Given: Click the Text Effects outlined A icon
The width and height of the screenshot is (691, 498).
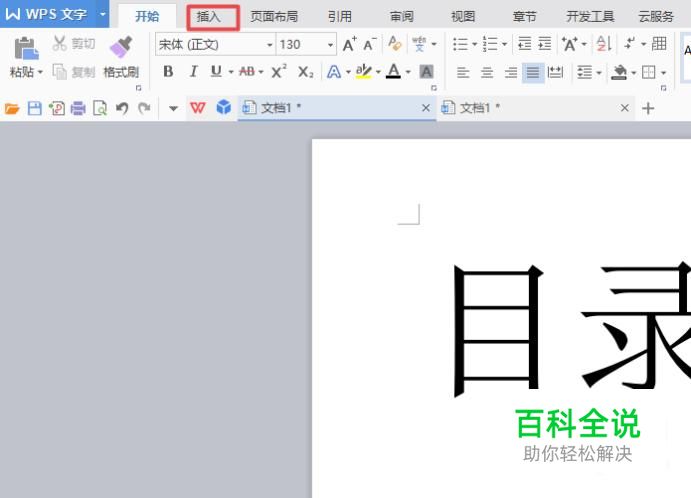Looking at the screenshot, I should pos(334,71).
